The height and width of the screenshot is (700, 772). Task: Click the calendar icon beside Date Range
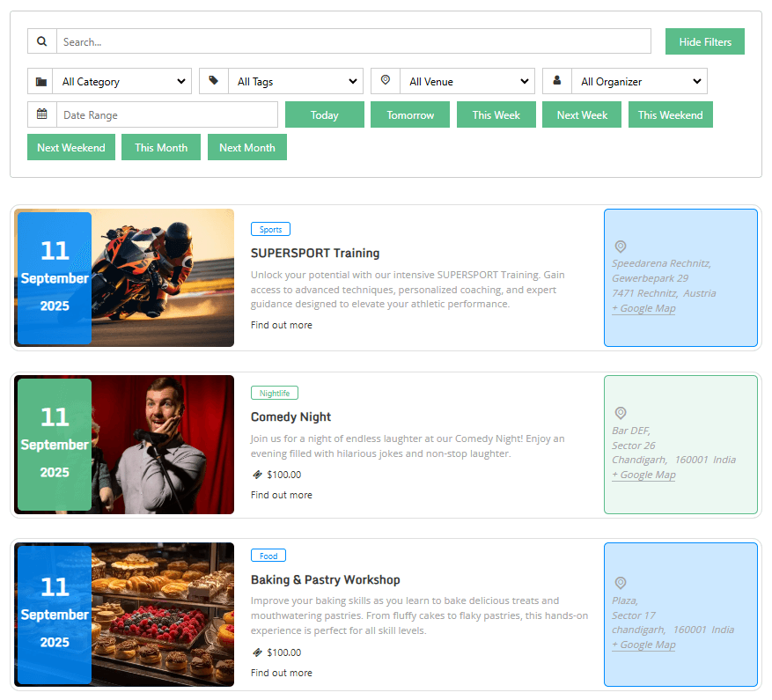[42, 114]
